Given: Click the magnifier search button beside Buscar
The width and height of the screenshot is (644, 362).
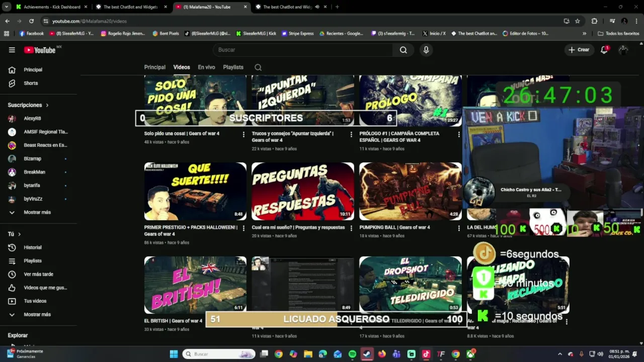Looking at the screenshot, I should click(x=404, y=50).
